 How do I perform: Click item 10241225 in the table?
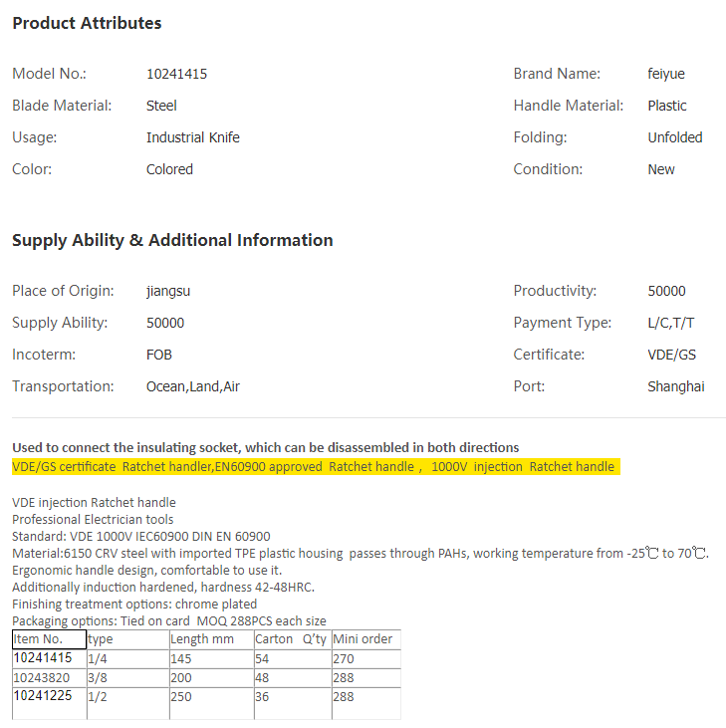click(42, 696)
